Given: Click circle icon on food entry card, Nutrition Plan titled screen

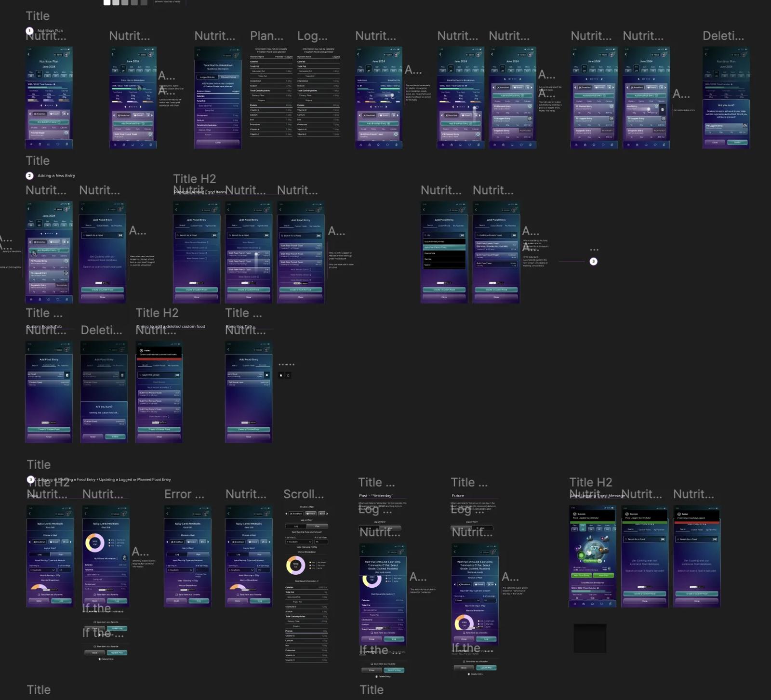Looking at the screenshot, I should click(x=66, y=133).
